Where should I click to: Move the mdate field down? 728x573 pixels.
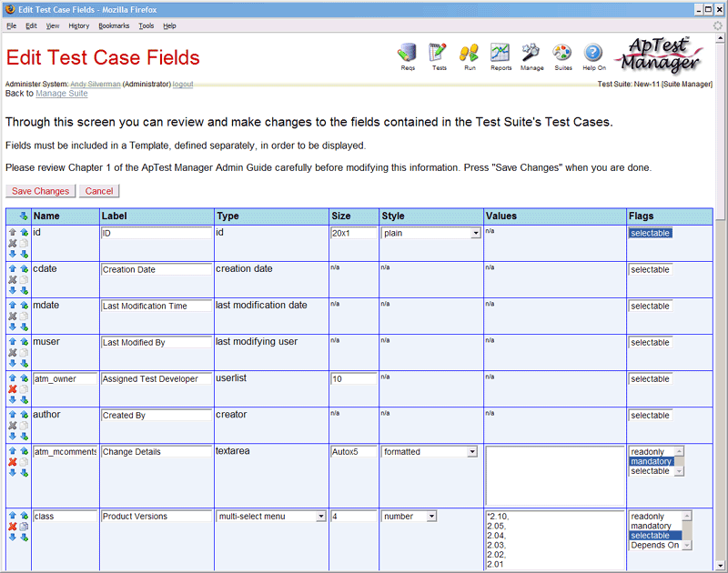[13, 327]
